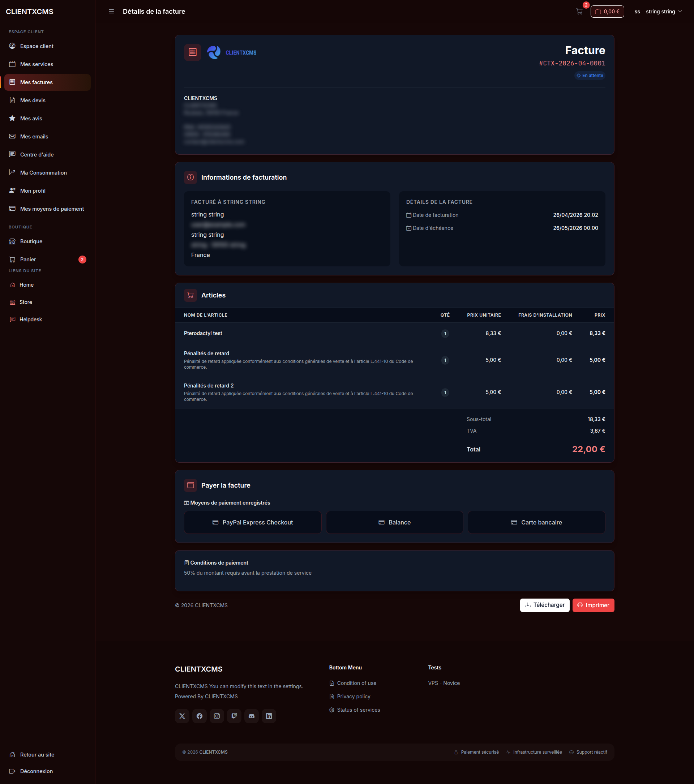Image resolution: width=694 pixels, height=784 pixels.
Task: Click the En attente status badge
Action: point(590,76)
